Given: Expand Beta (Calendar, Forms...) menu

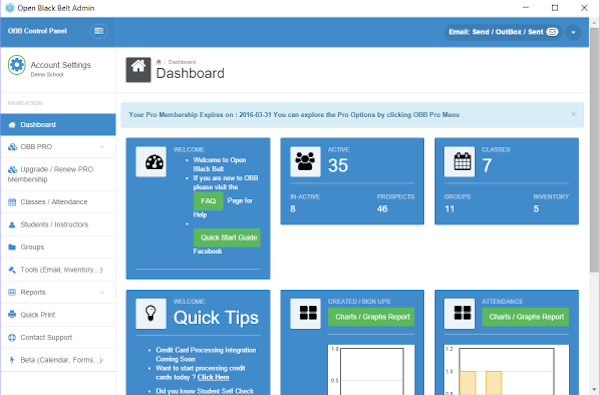Looking at the screenshot, I should 58,360.
